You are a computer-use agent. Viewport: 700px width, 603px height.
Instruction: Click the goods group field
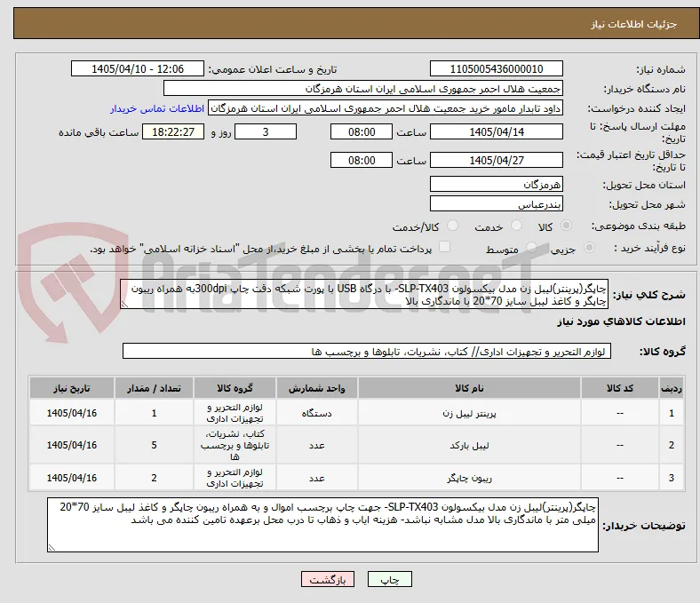(x=367, y=352)
